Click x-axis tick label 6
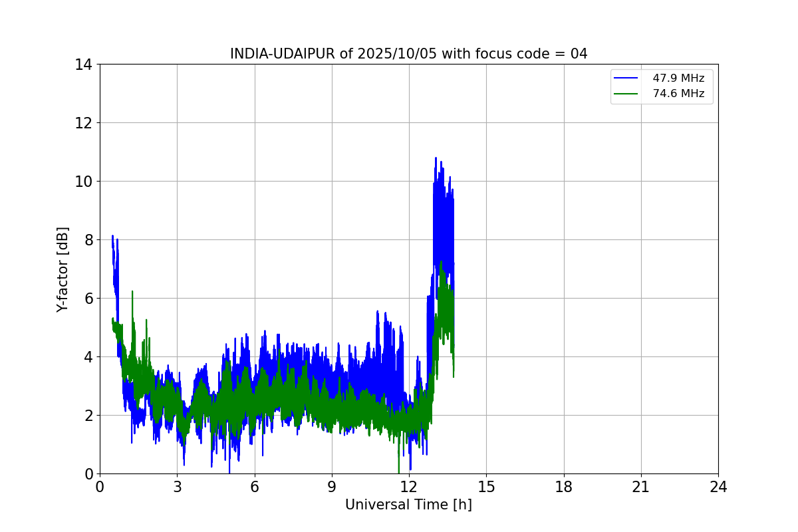Screen dimensions: 798x532 [x=254, y=487]
